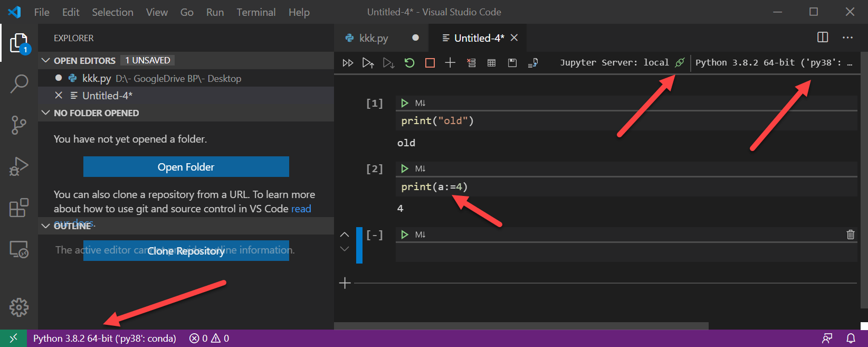Click the Open Folder button
868x347 pixels.
click(186, 167)
